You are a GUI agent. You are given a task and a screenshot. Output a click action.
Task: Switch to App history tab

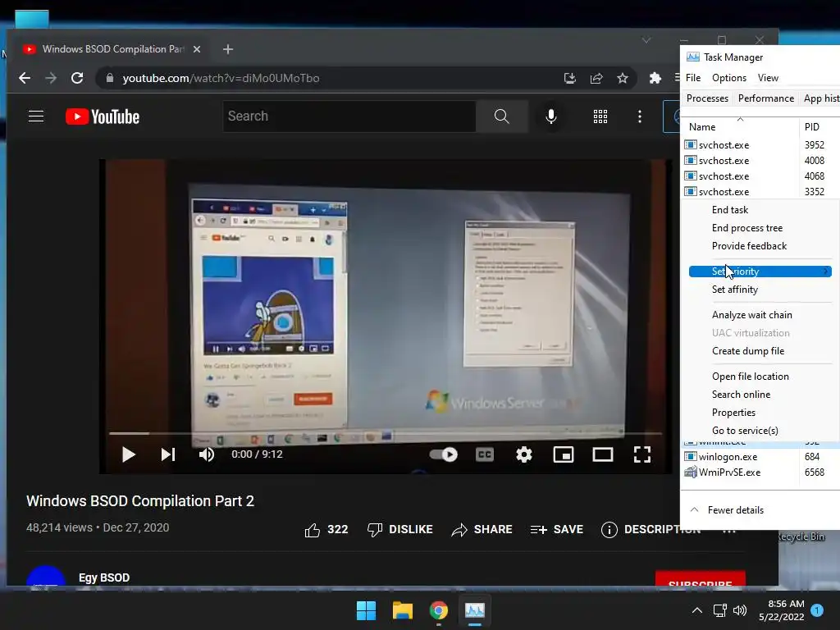820,98
